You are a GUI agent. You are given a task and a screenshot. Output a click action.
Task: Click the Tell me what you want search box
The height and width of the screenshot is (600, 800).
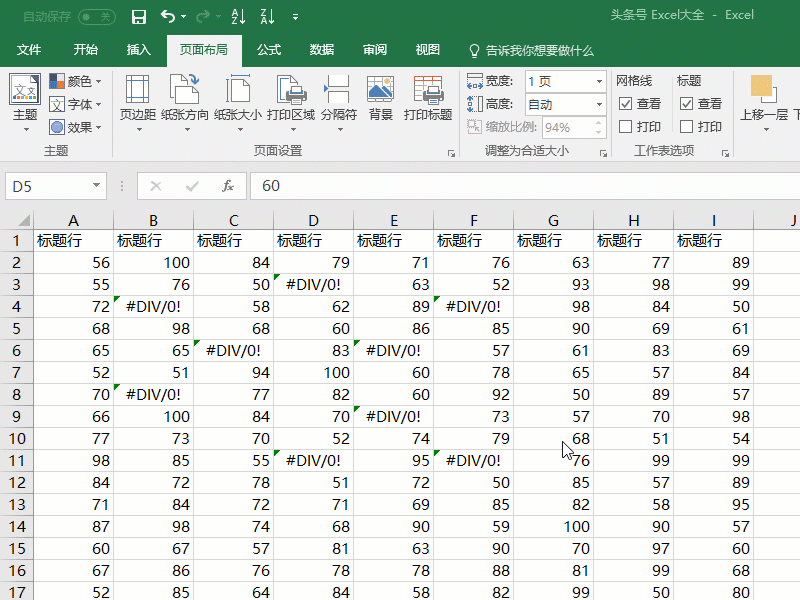pyautogui.click(x=531, y=51)
